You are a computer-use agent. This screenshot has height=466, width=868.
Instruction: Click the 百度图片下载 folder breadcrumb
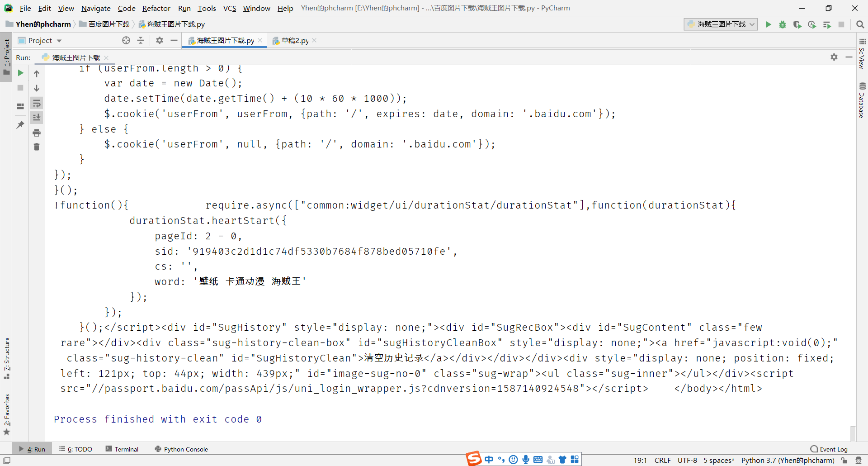pos(104,24)
